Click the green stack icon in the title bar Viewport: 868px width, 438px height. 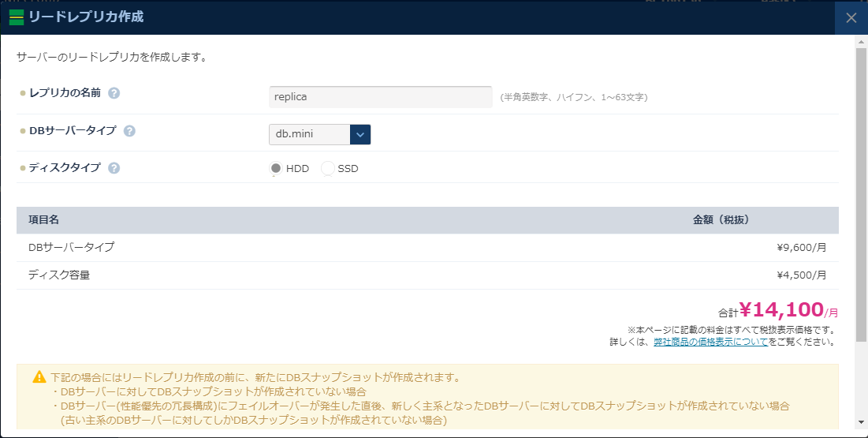click(x=16, y=17)
